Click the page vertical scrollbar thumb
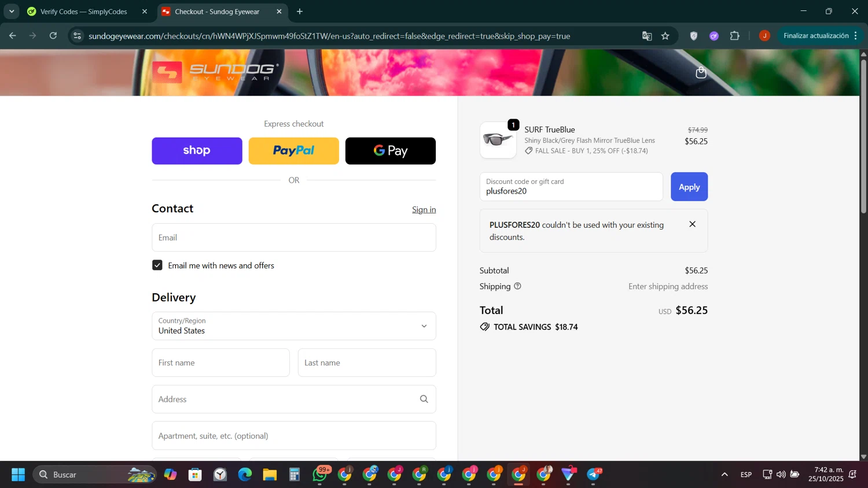868x488 pixels. 863,136
